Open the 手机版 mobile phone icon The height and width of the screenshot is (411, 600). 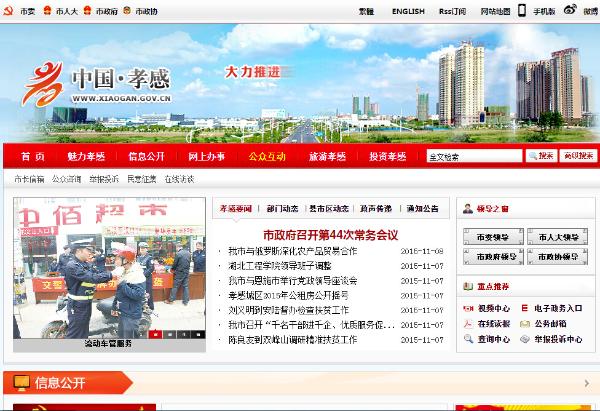coord(522,10)
